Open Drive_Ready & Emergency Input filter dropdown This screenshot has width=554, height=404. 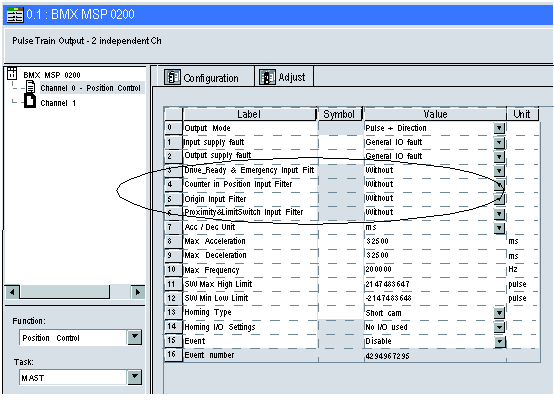tap(499, 171)
